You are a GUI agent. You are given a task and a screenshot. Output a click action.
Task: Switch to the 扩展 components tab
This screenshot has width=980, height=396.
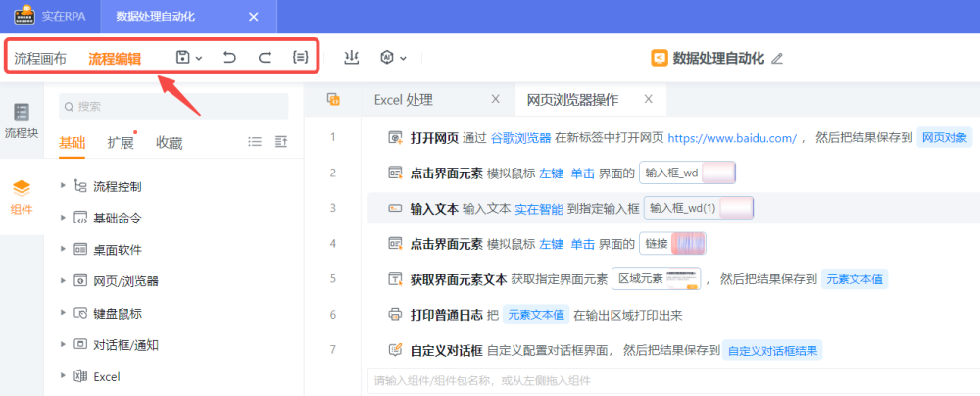click(120, 143)
